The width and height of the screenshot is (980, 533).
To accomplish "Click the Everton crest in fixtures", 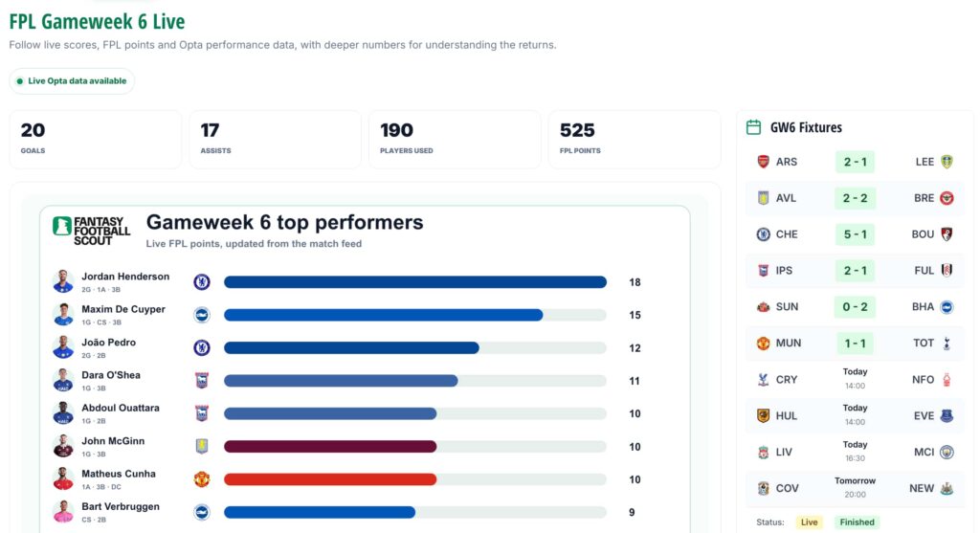I will pos(947,415).
